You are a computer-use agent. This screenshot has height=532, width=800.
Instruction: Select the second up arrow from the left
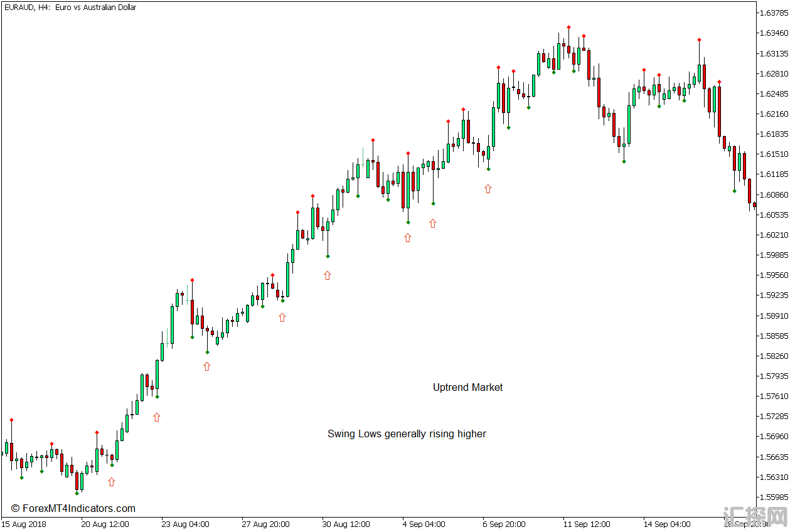pos(157,417)
